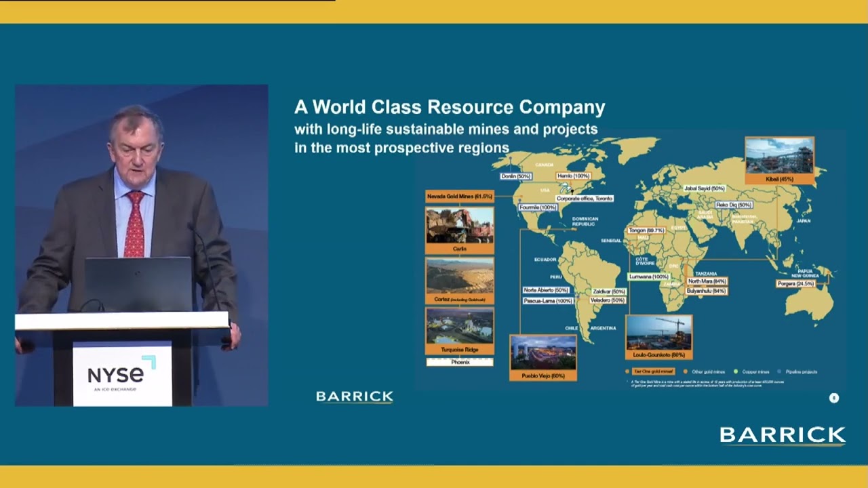Click the speaker video panel
Image resolution: width=868 pixels, height=488 pixels.
pyautogui.click(x=142, y=245)
